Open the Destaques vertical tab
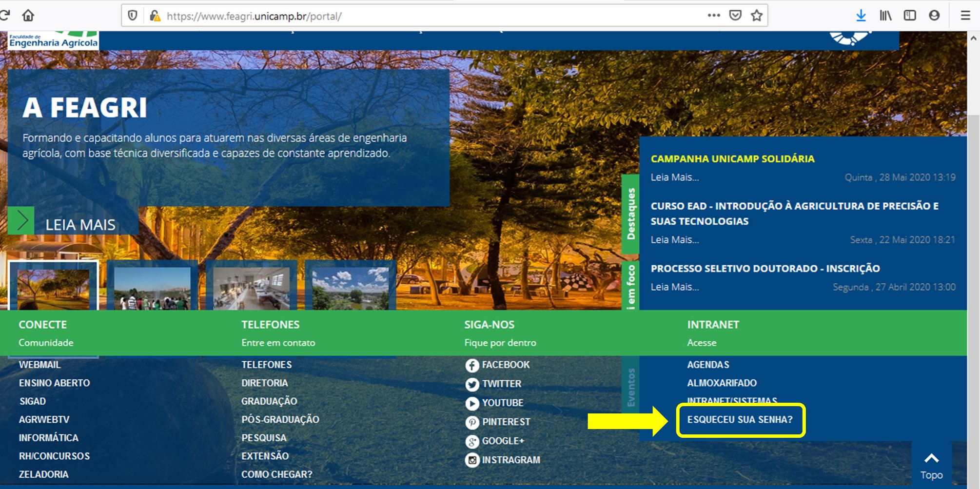Image resolution: width=980 pixels, height=489 pixels. (x=630, y=214)
